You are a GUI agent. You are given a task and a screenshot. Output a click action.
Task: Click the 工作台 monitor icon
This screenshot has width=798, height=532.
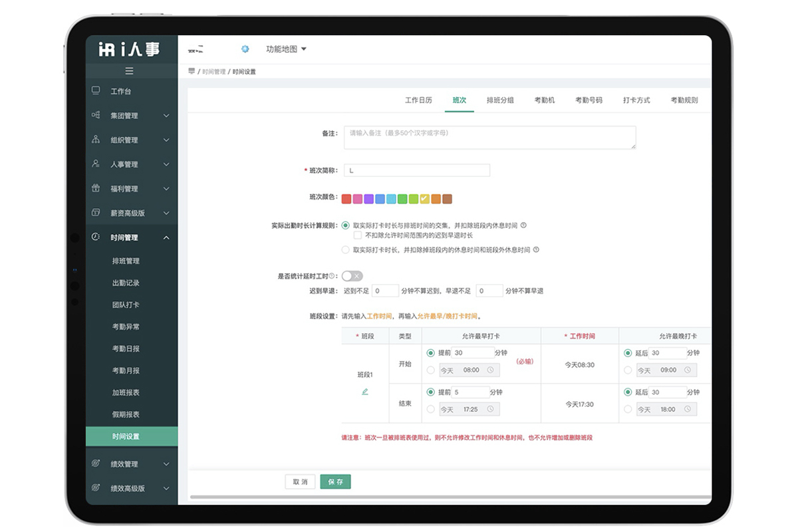pos(96,90)
